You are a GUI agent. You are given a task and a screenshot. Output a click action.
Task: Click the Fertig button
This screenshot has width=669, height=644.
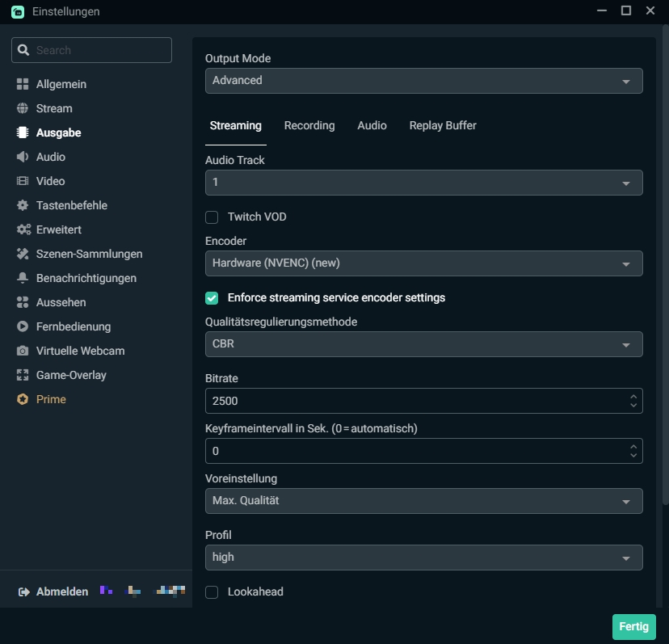pyautogui.click(x=633, y=626)
